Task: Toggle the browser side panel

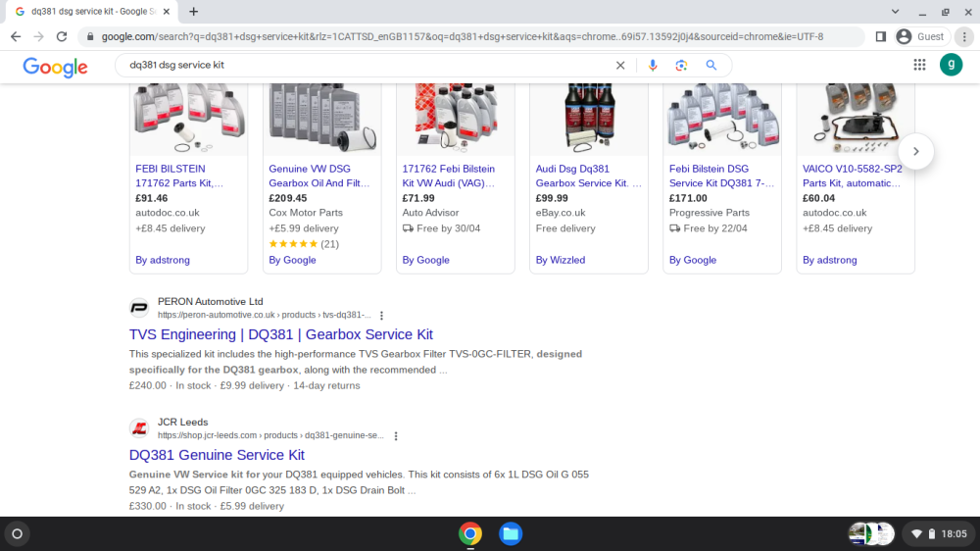Action: [881, 37]
